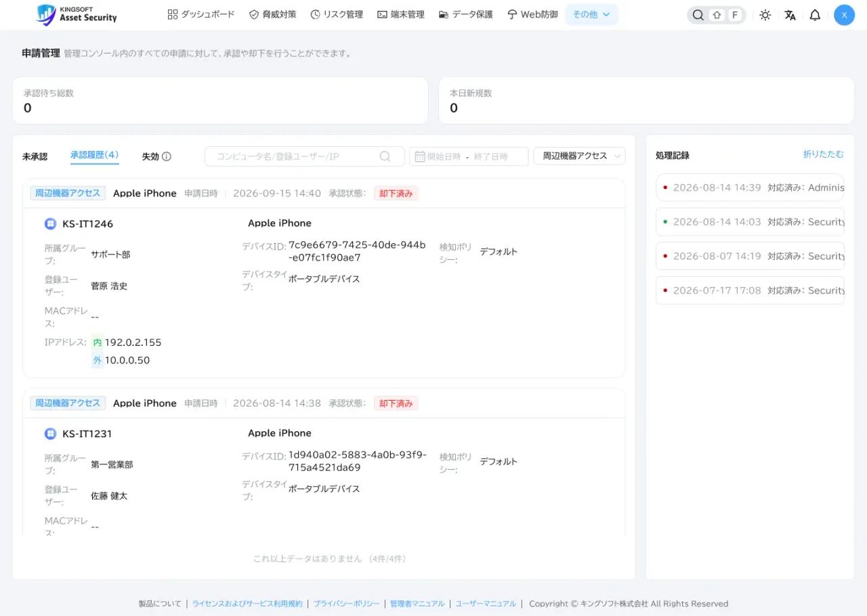Switch to the 未承認 tab
Image resolution: width=867 pixels, height=616 pixels.
point(35,156)
